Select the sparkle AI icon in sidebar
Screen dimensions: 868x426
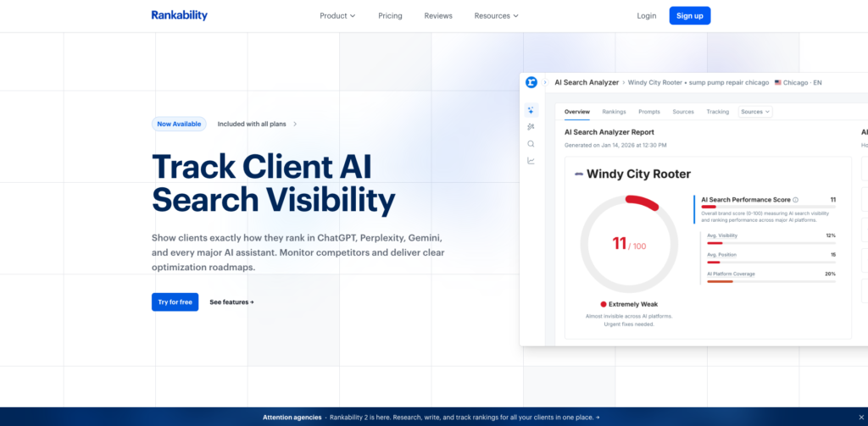point(531,110)
